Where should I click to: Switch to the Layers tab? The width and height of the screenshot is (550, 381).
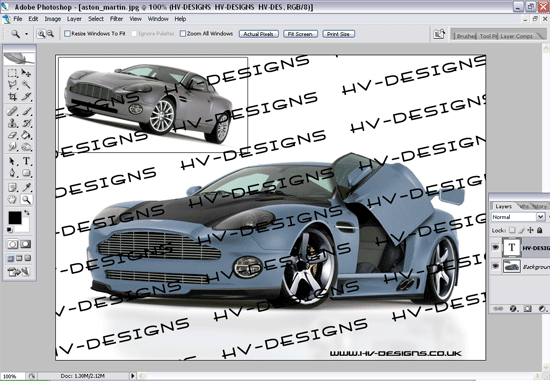click(503, 206)
